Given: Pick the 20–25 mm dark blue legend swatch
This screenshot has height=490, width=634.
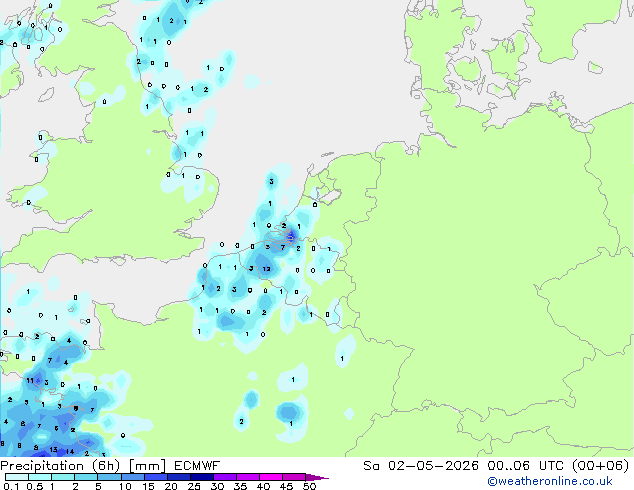Looking at the screenshot, I should coord(179,477).
